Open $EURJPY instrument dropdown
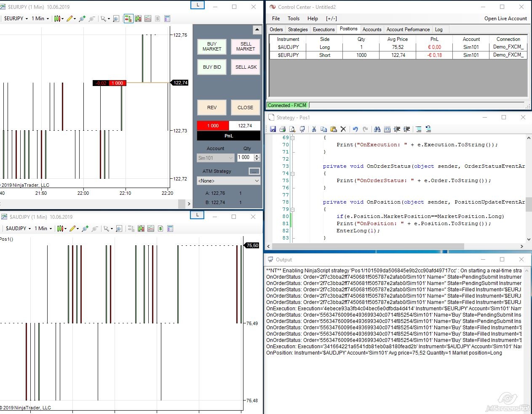This screenshot has width=532, height=414. 16,19
